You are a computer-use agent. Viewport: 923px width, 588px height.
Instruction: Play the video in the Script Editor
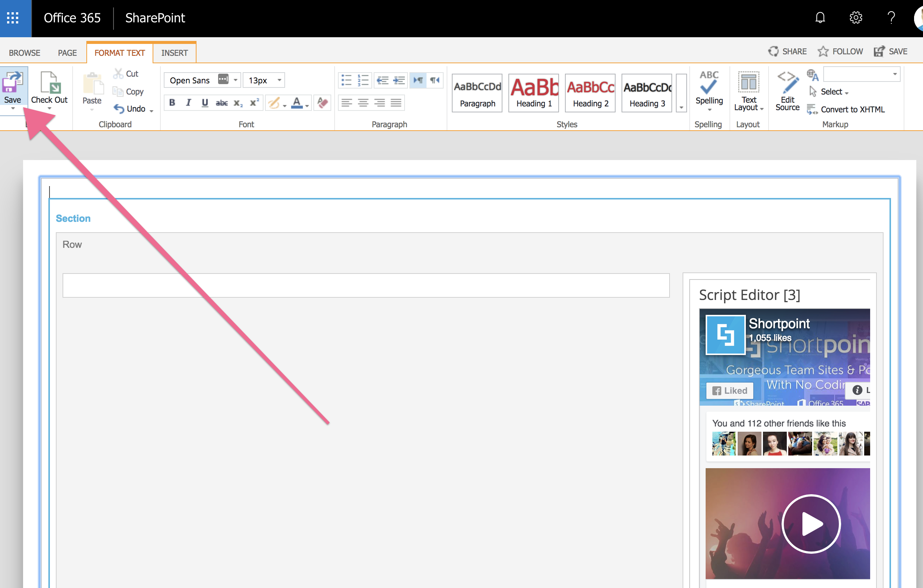click(810, 524)
